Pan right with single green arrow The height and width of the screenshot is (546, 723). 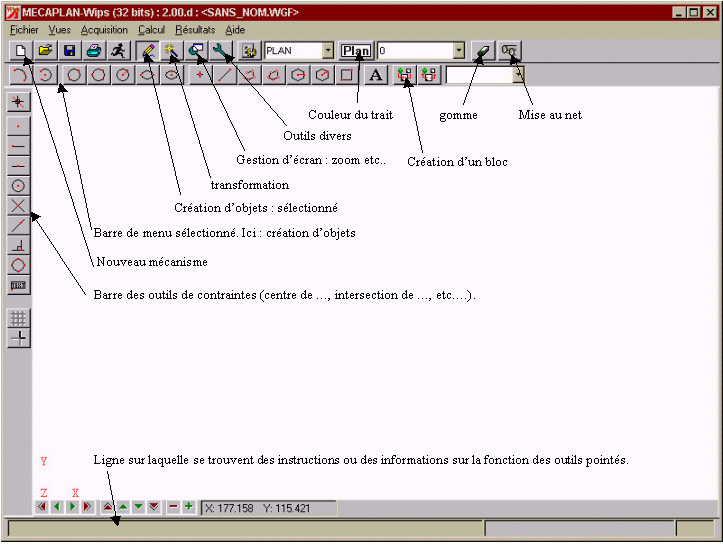tap(72, 507)
